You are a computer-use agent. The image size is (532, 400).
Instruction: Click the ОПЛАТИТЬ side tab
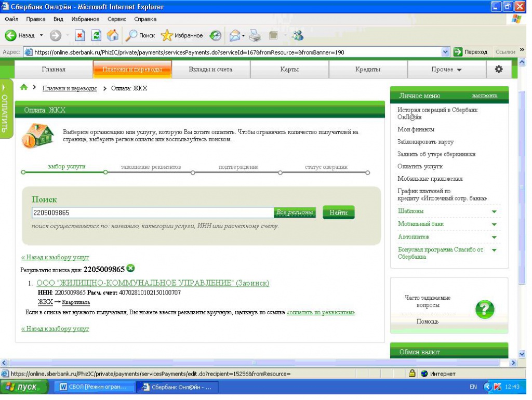click(5, 109)
